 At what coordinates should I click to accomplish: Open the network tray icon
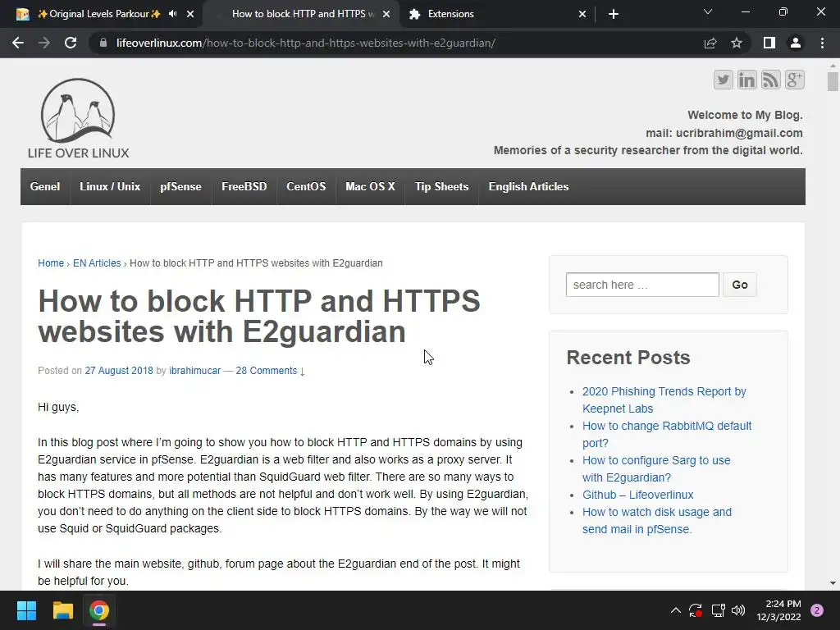tap(718, 610)
